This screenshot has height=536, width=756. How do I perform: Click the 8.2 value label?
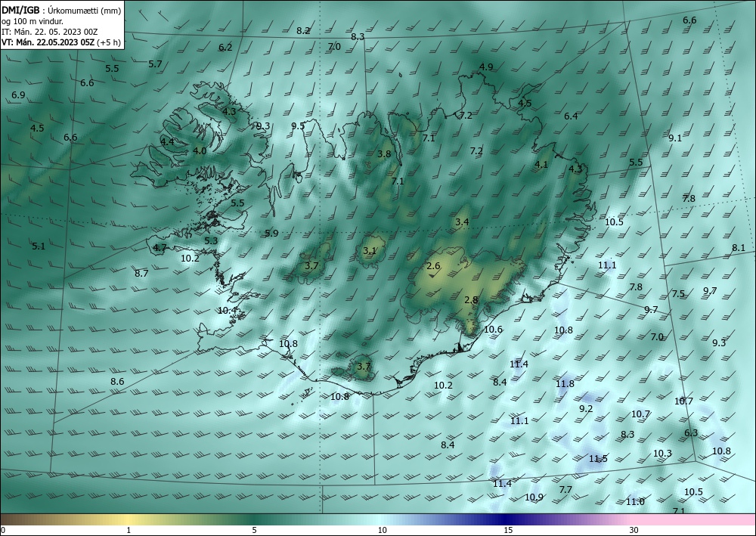303,31
